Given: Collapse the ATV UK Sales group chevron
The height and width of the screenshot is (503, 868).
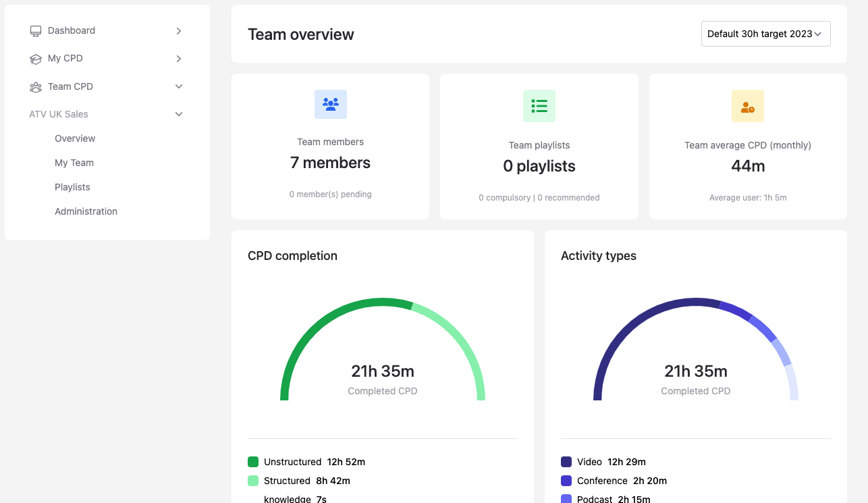Looking at the screenshot, I should click(x=179, y=114).
